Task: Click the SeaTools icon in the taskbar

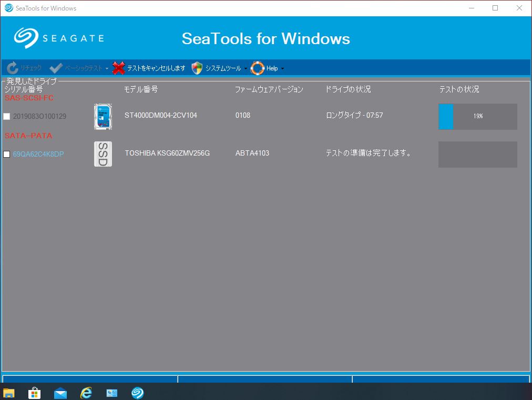Action: pos(137,393)
